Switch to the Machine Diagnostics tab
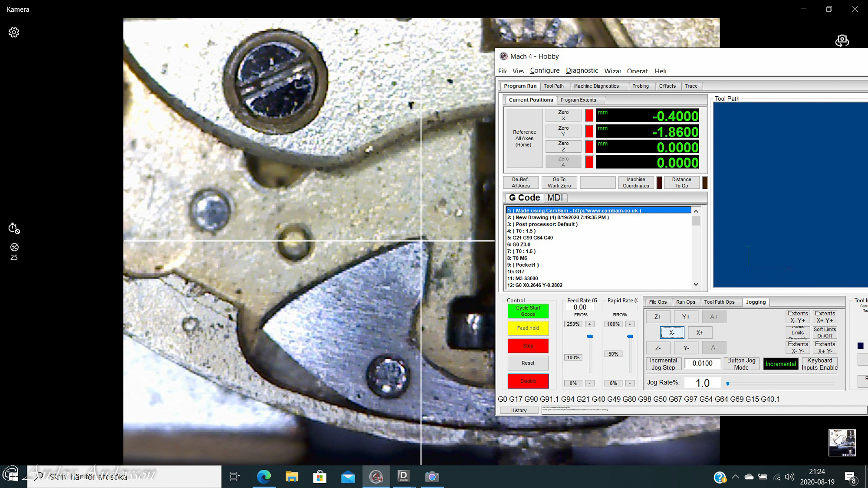This screenshot has width=868, height=488. pyautogui.click(x=596, y=86)
